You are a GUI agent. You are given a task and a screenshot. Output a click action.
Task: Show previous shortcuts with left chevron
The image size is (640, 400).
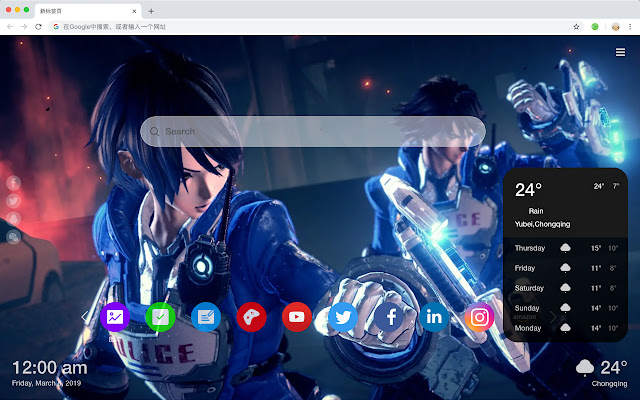click(x=84, y=317)
